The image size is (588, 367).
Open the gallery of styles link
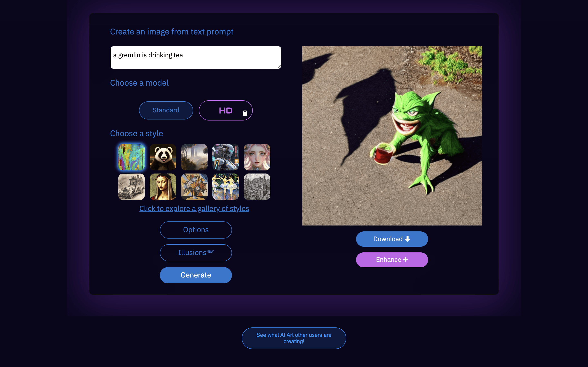[x=194, y=209]
